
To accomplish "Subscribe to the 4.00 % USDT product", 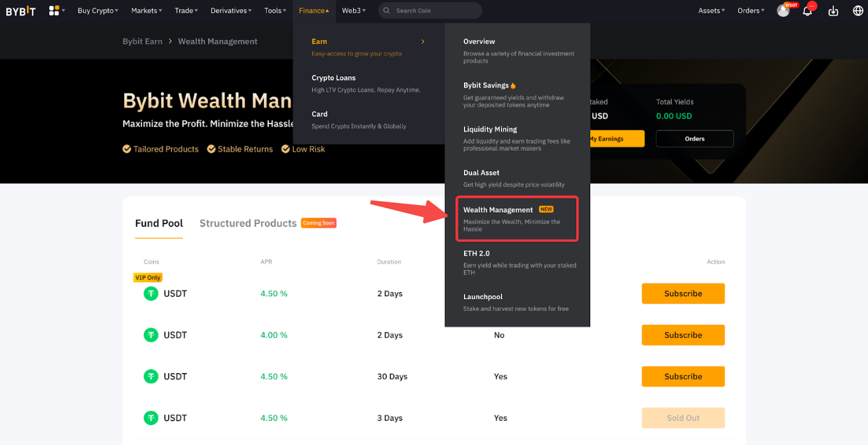I will [x=683, y=335].
